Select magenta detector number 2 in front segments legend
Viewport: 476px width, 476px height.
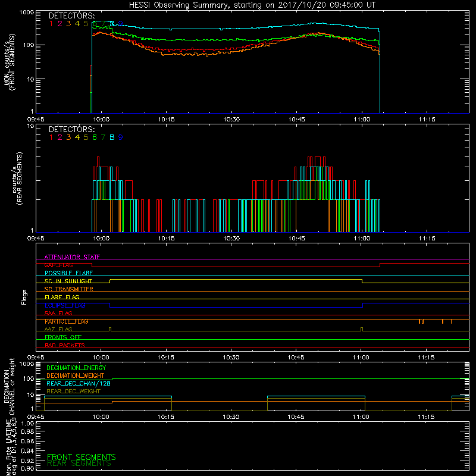click(60, 23)
